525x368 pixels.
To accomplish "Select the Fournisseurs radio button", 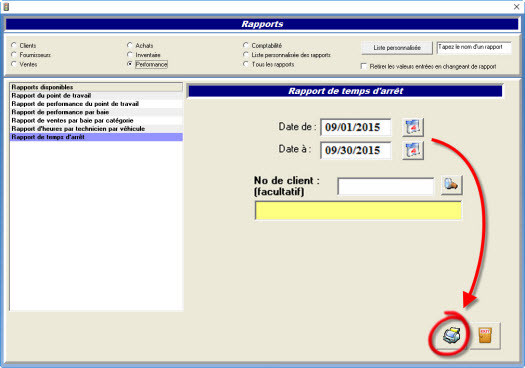I will [x=14, y=54].
